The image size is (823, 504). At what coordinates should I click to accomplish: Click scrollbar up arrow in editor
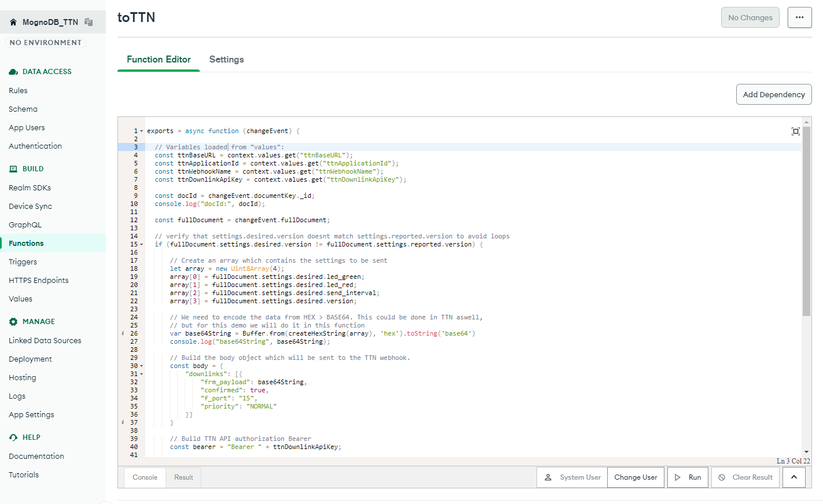pos(806,122)
